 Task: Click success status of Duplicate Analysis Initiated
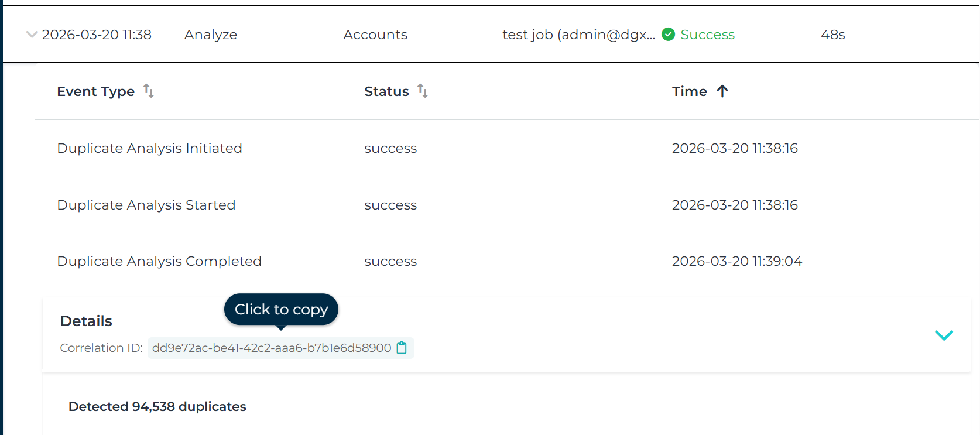click(390, 148)
